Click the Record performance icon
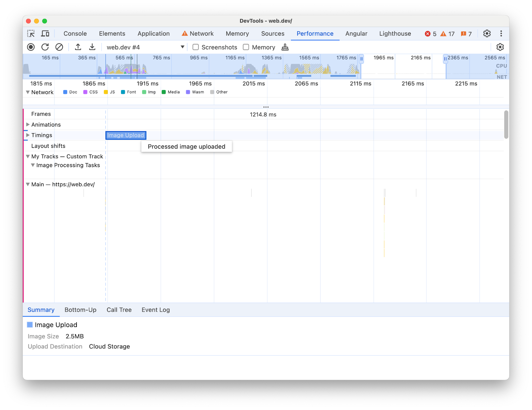 [31, 47]
